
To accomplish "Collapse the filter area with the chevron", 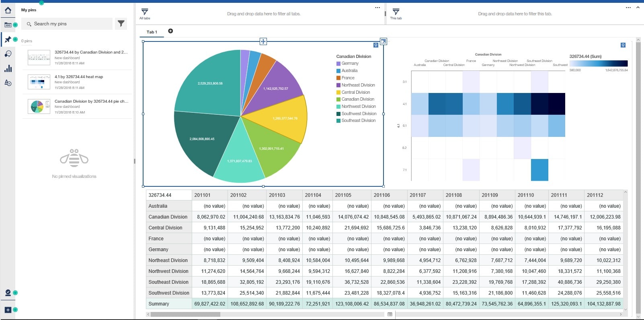I will [x=638, y=8].
